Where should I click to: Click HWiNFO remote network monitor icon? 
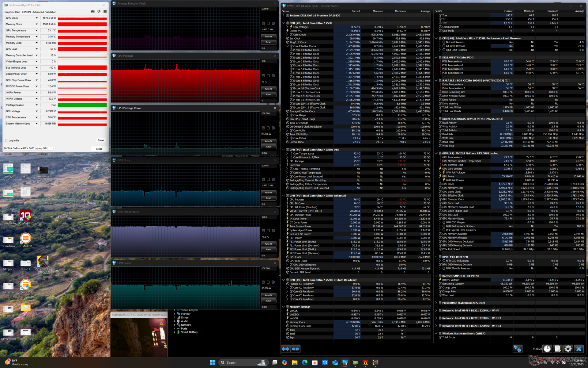coord(518,349)
